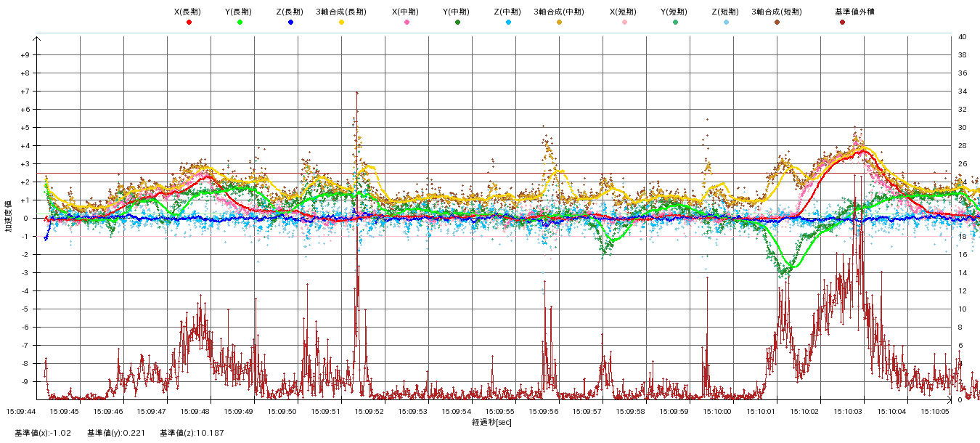The width and height of the screenshot is (980, 443).
Task: Click the 15:10:00 time axis tick label
Action: tap(718, 411)
